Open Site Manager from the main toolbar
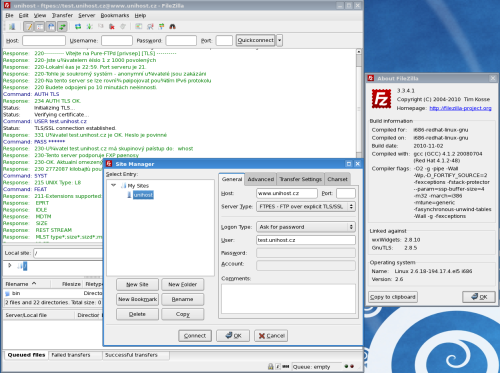Image resolution: width=500 pixels, height=373 pixels. click(12, 27)
